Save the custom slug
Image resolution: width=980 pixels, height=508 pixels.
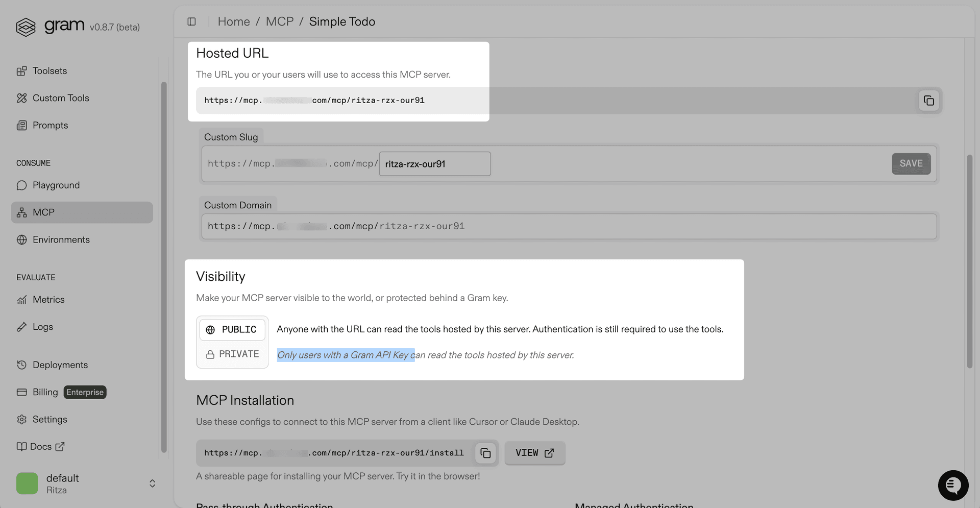[x=911, y=163]
